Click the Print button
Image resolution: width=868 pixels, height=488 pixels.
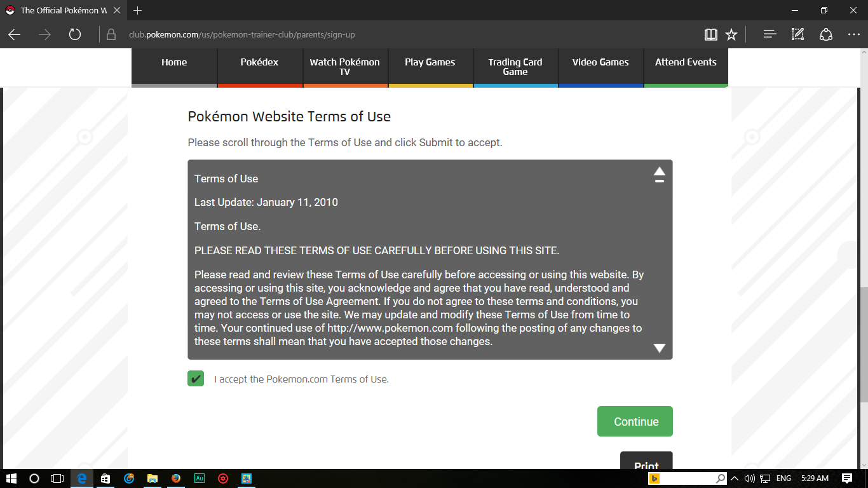[x=646, y=461]
